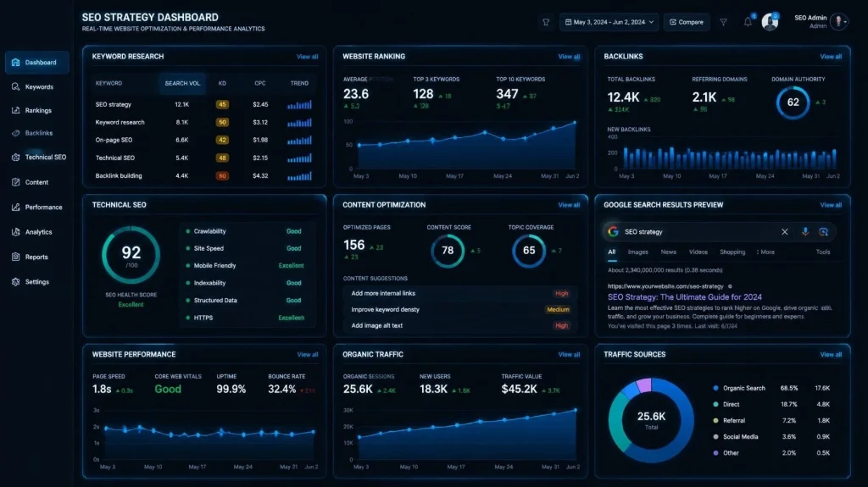Click the Technical SEO gear icon in sidebar

[x=15, y=158]
